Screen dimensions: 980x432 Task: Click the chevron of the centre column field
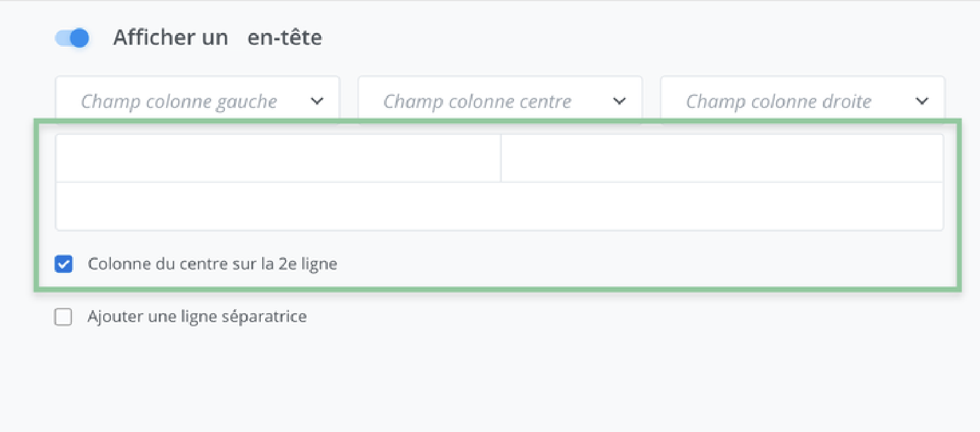pyautogui.click(x=620, y=101)
